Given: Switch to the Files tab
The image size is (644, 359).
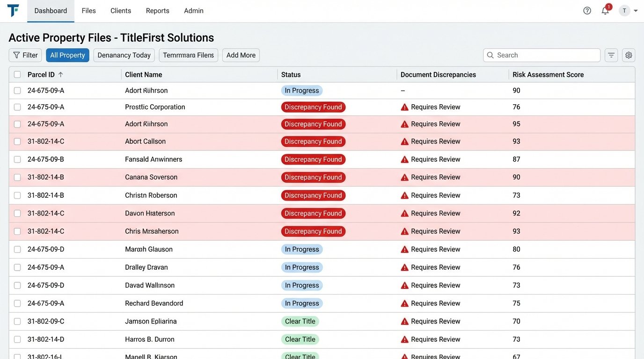Looking at the screenshot, I should point(88,11).
